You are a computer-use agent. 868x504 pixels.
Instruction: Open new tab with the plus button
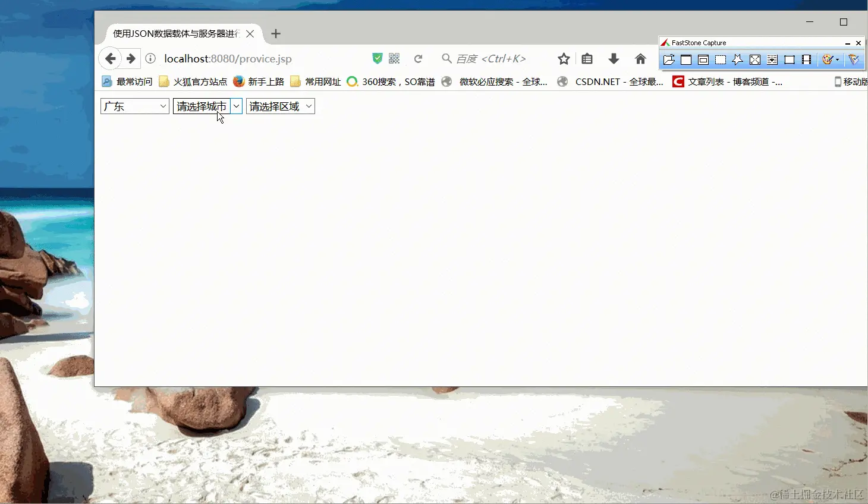pos(276,34)
